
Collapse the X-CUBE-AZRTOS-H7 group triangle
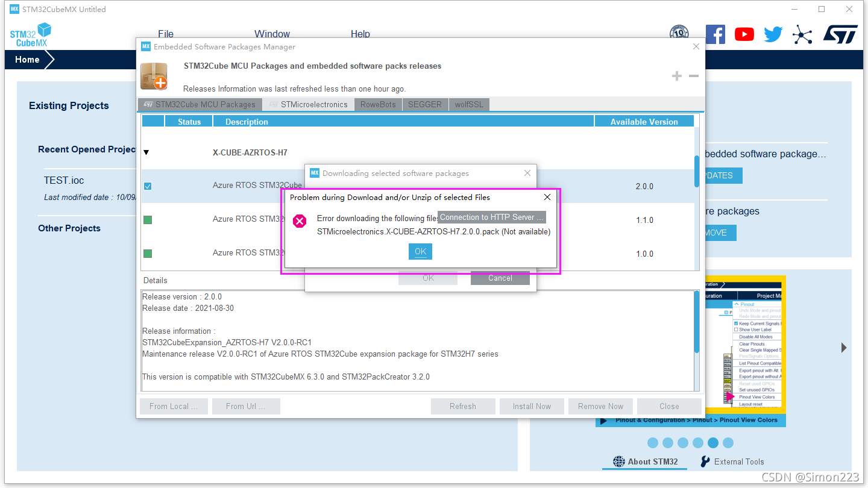click(x=146, y=152)
